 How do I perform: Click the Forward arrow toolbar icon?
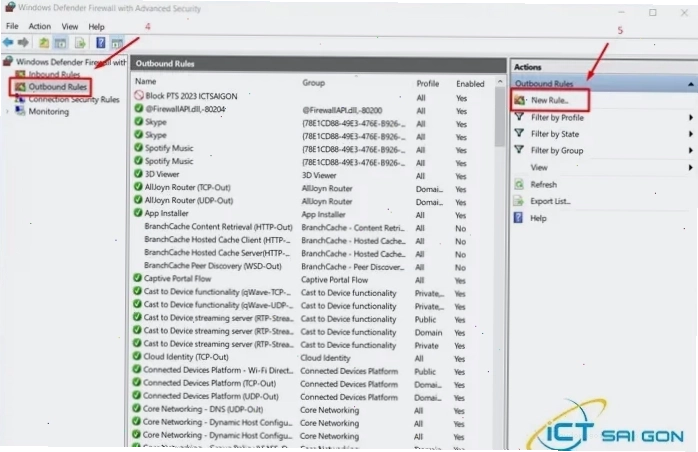point(23,43)
